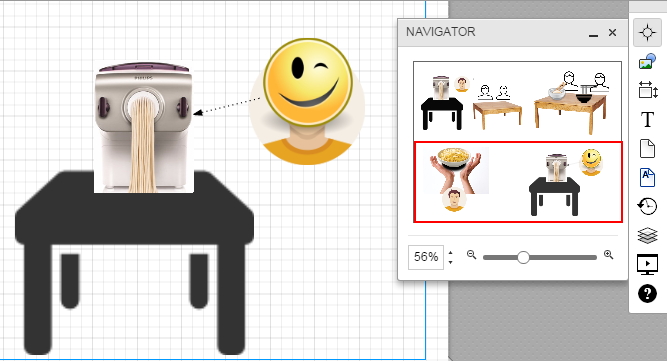Click the zoom in magnifier
This screenshot has width=667, height=361.
click(609, 255)
